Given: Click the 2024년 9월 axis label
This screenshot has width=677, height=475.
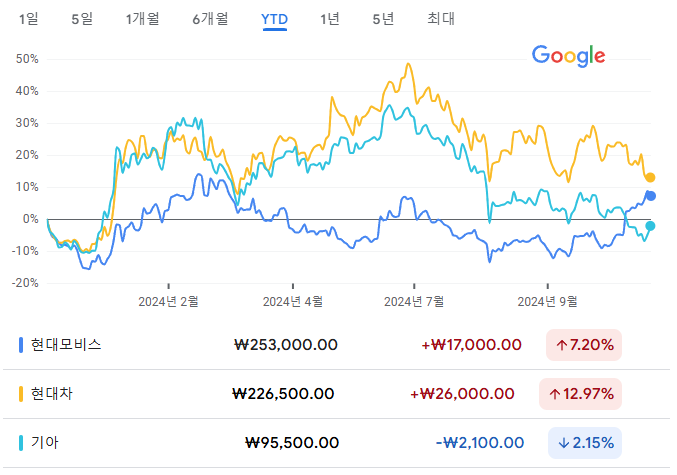Looking at the screenshot, I should [547, 301].
